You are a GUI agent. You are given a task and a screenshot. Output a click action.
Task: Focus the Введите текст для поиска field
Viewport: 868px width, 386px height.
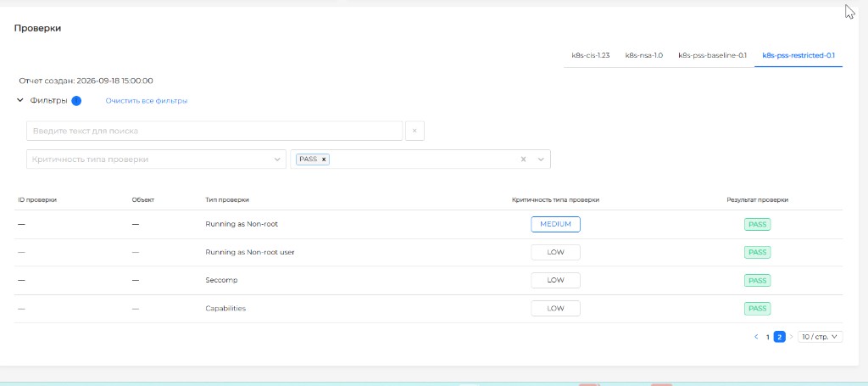214,131
